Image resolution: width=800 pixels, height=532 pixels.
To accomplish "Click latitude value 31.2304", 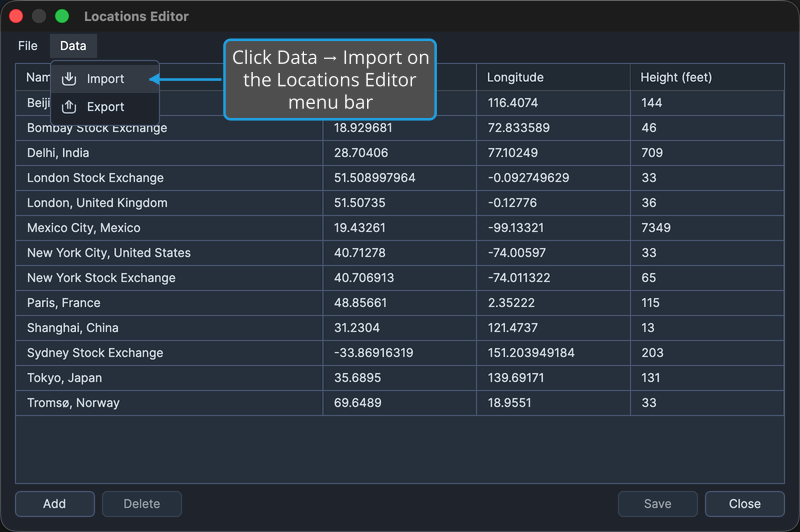I will coord(357,328).
